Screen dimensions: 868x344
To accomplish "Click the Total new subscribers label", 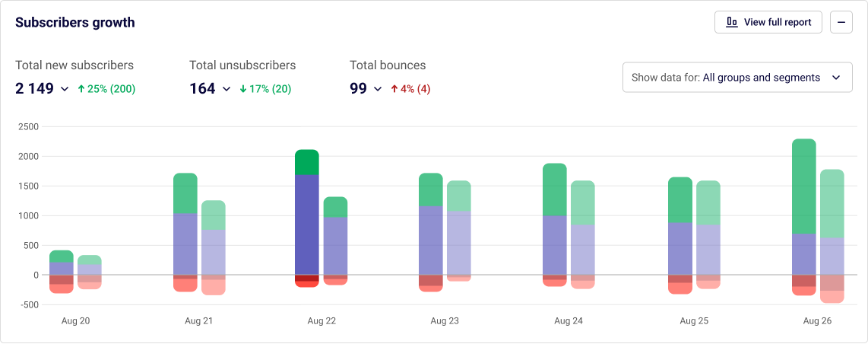I will [74, 65].
